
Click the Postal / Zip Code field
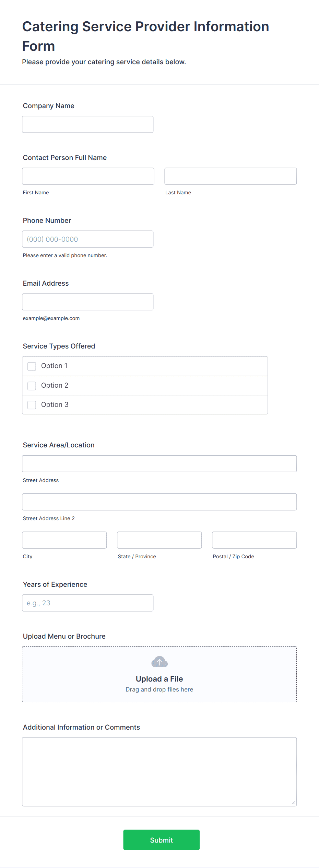tap(255, 540)
